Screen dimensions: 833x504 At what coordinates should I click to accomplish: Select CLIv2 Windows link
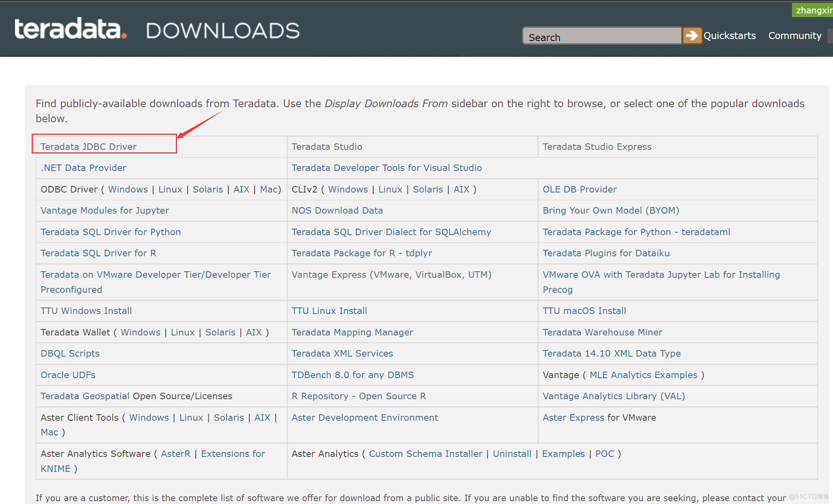[348, 189]
